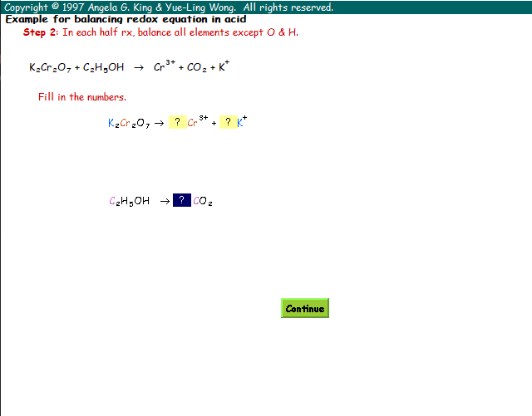Click the purple CO2 in the ethanol half-reaction
The width and height of the screenshot is (532, 416).
[203, 201]
